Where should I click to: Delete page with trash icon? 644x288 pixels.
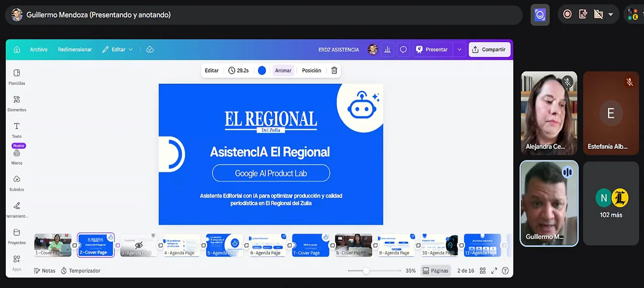coord(334,71)
